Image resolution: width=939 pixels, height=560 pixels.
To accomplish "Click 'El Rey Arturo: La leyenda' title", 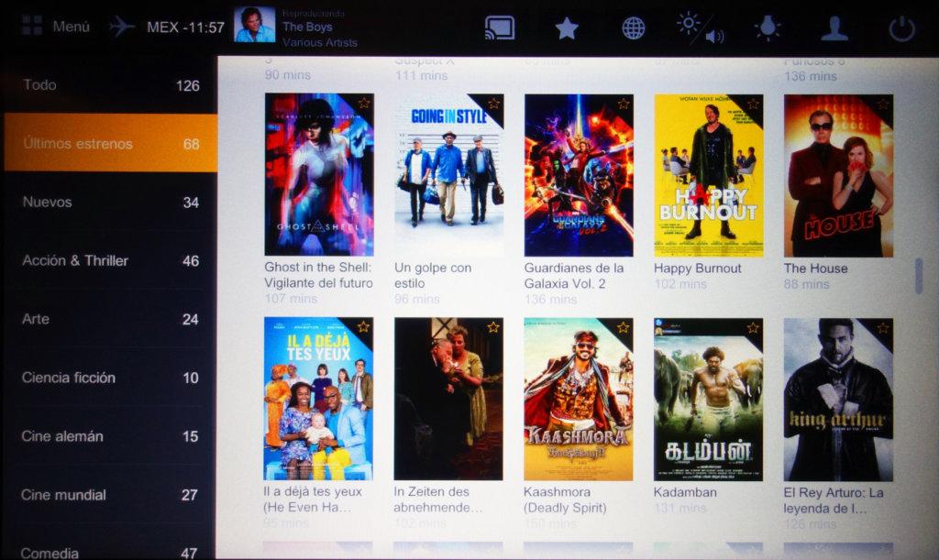I will tap(834, 500).
